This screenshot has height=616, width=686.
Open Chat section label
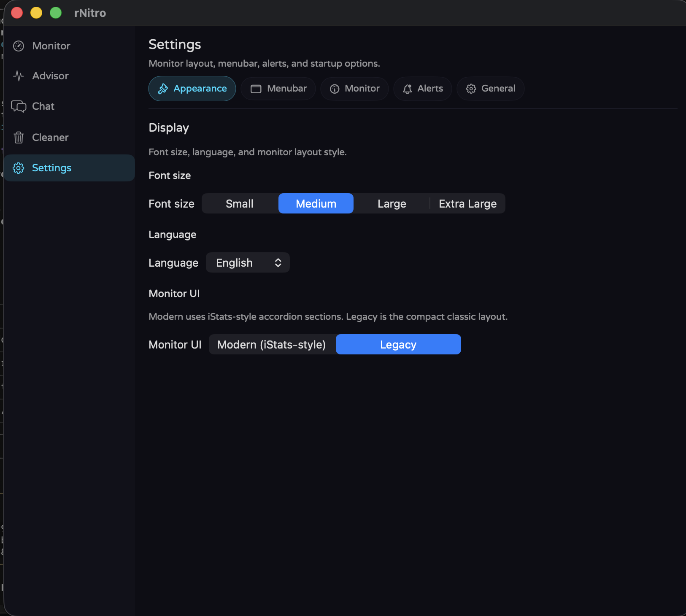(x=43, y=106)
